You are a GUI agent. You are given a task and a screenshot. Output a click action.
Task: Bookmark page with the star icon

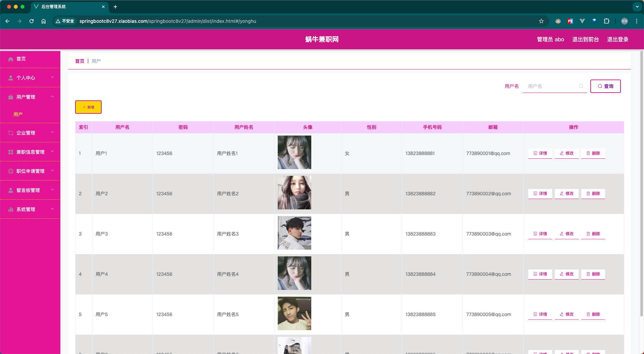pos(541,21)
